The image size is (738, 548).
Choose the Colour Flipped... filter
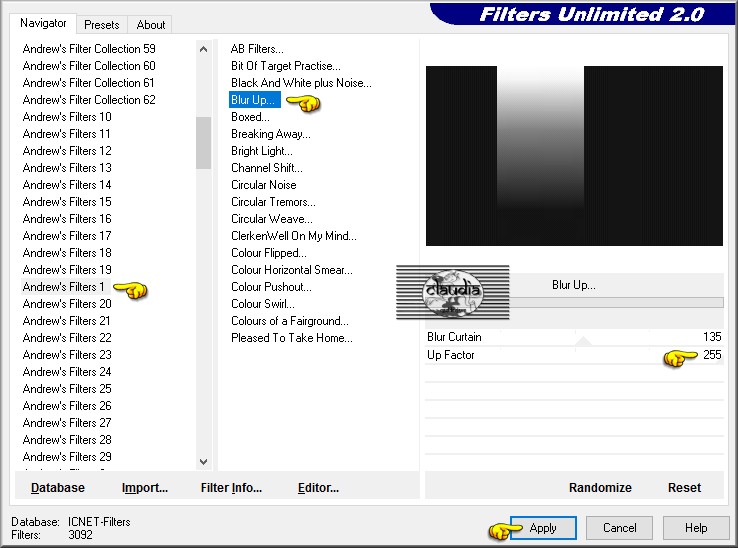pyautogui.click(x=269, y=253)
